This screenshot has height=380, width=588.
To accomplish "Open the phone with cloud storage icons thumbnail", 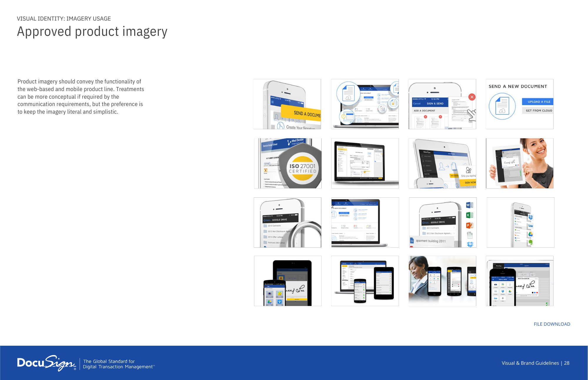I will point(521,222).
